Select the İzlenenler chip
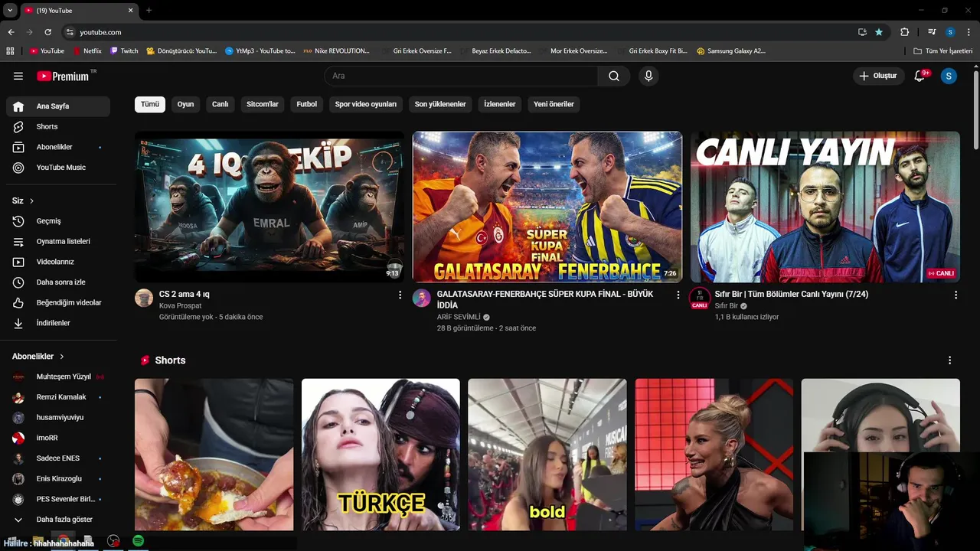980x551 pixels. click(x=500, y=104)
